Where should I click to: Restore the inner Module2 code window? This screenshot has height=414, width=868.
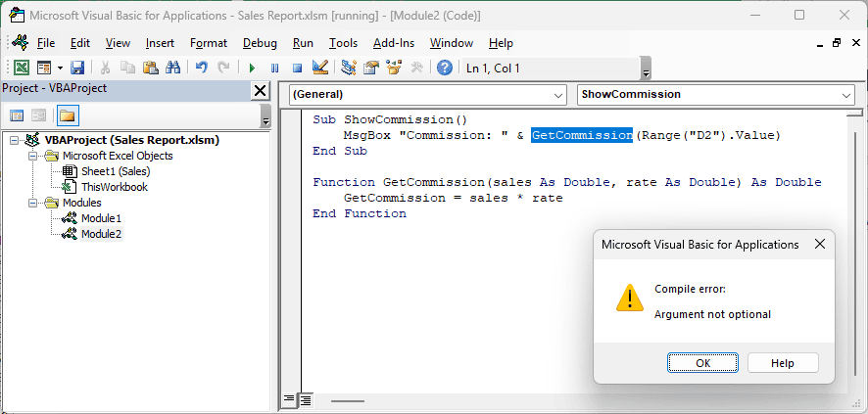[836, 43]
